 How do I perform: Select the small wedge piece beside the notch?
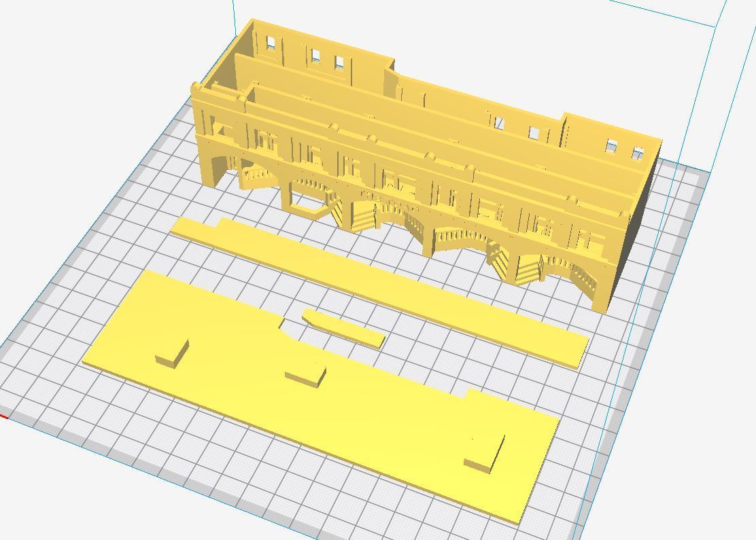coord(343,328)
